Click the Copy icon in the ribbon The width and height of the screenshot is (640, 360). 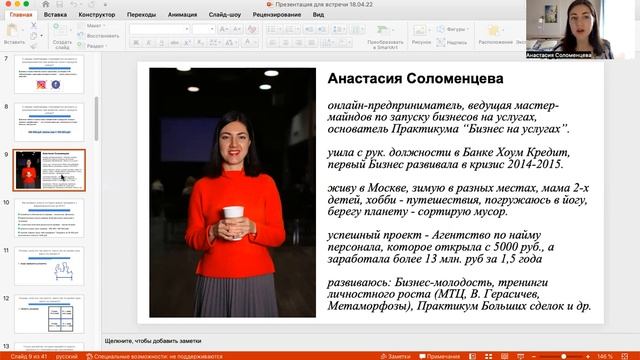pos(34,36)
